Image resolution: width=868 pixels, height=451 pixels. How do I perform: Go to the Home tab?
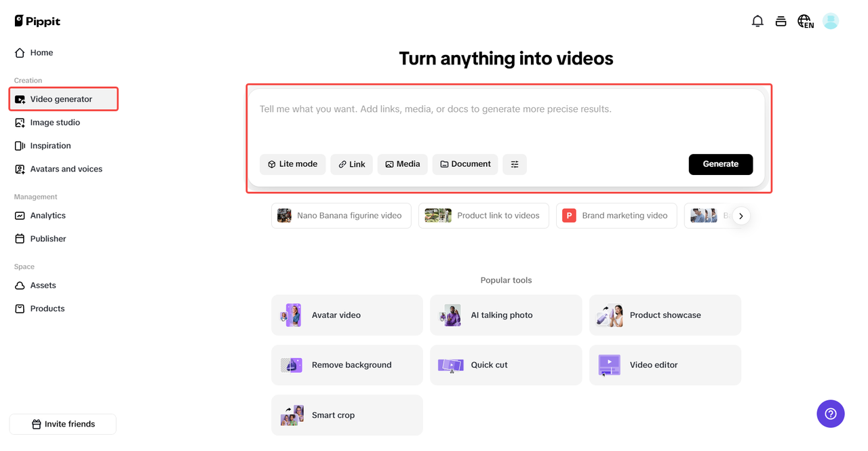coord(42,52)
